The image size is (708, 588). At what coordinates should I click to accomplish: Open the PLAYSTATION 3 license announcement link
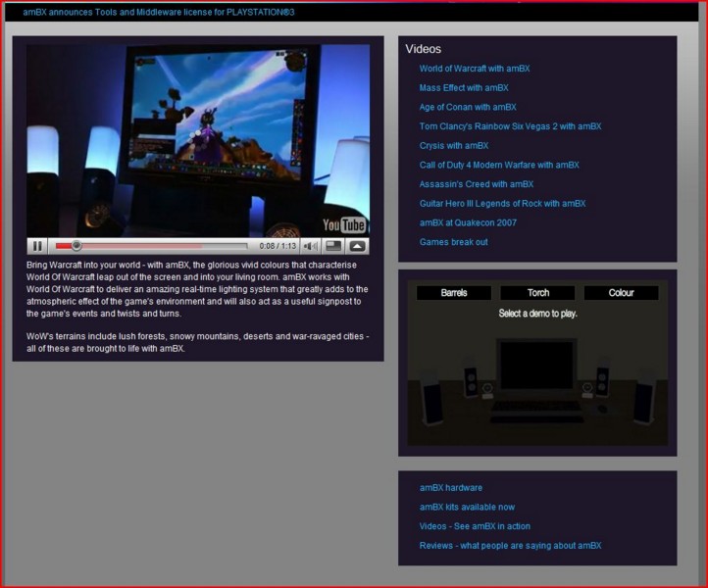tap(159, 12)
